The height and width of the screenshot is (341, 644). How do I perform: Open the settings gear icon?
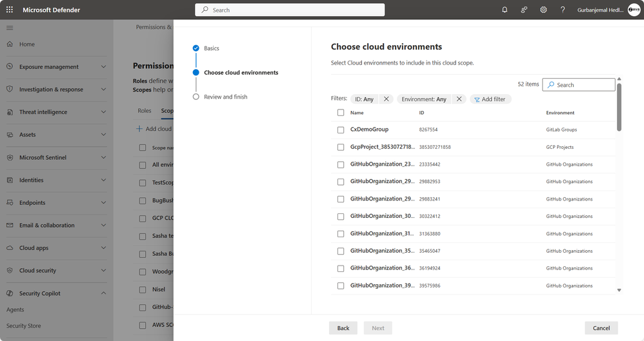coord(543,10)
